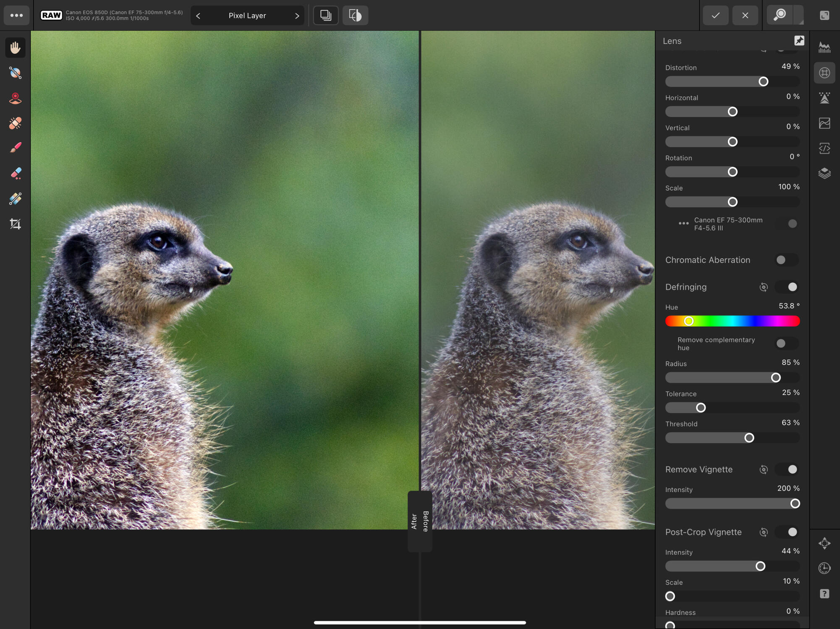Image resolution: width=840 pixels, height=629 pixels.
Task: Select the Blemish Removal tool
Action: 16,123
